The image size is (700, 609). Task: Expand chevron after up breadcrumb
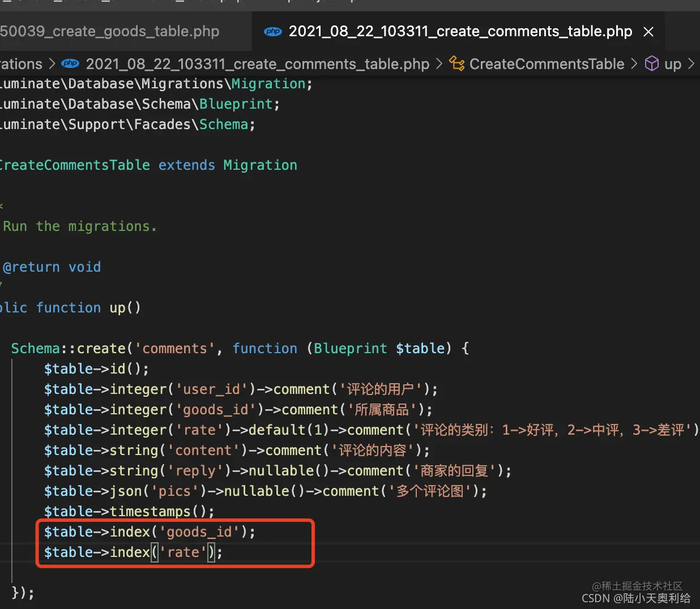[x=691, y=64]
